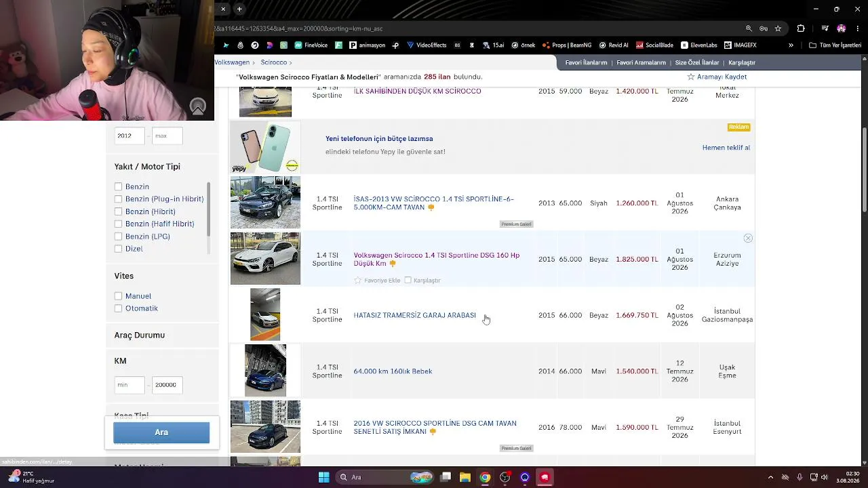Open the Tüm Yer İşaretleri bookmarks folder

coord(835,45)
